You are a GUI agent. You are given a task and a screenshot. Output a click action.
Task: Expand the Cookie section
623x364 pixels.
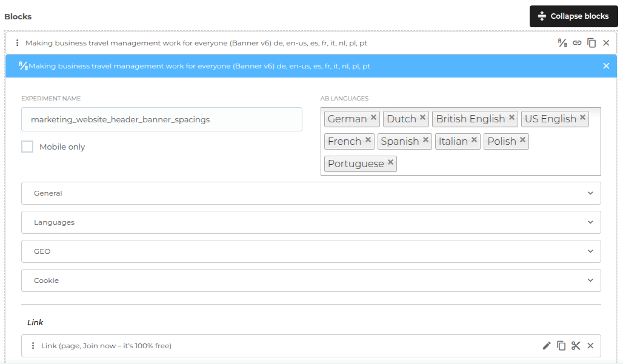[311, 280]
